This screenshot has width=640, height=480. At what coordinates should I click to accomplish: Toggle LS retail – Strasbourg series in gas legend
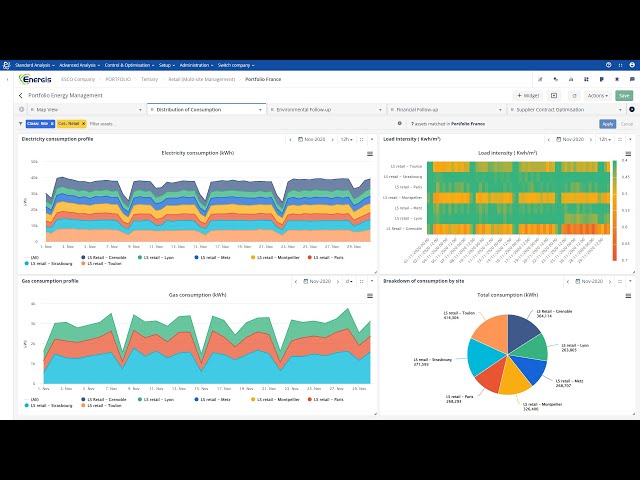48,406
